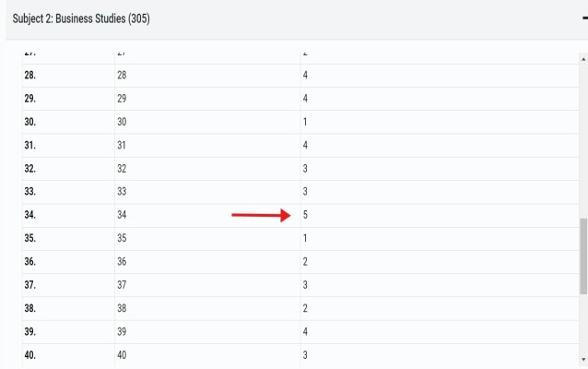Select question 31 in second column
Screen dimensions: 588x369
coord(122,145)
